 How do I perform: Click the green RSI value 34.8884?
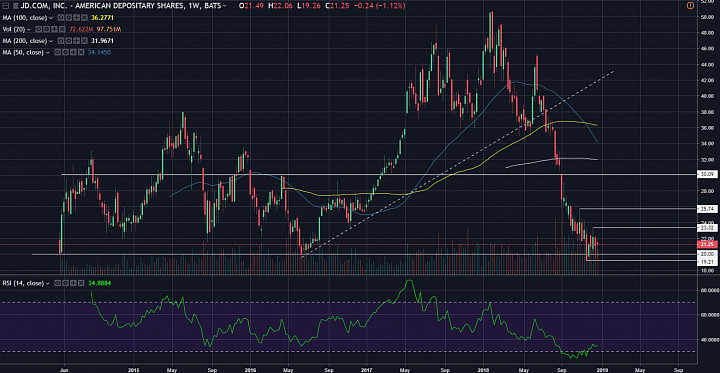pos(99,283)
